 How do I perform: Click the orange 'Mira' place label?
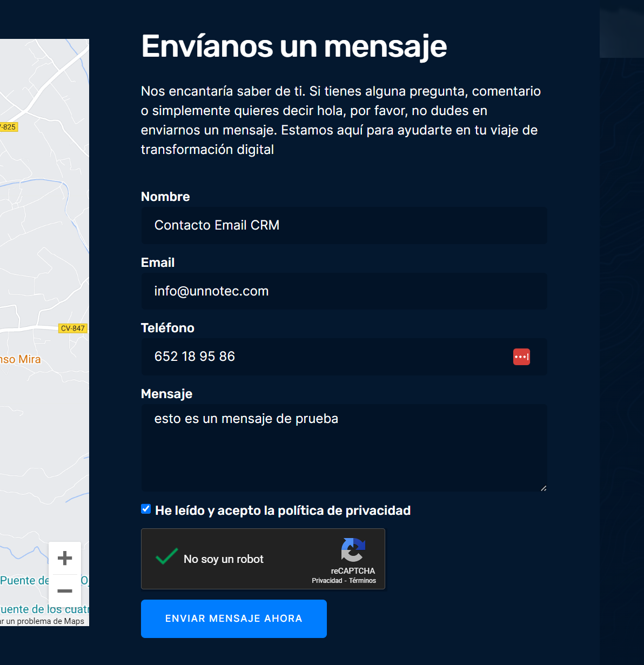tap(22, 359)
